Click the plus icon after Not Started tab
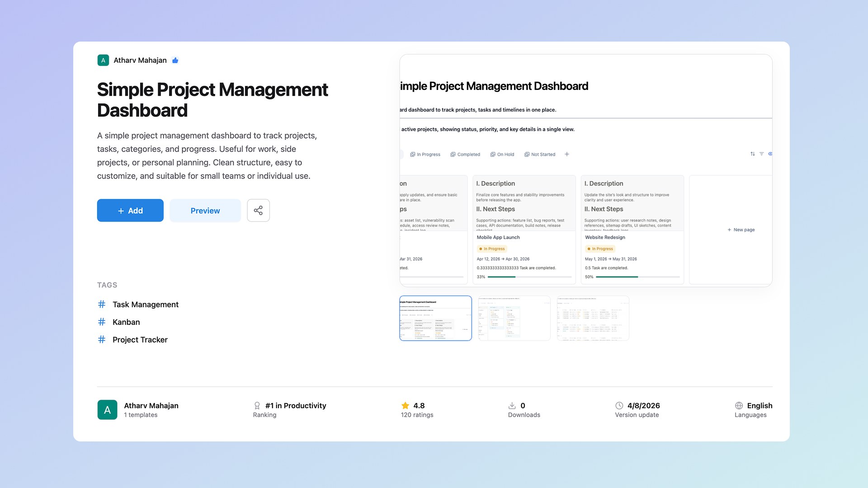This screenshot has width=868, height=488. pos(566,155)
